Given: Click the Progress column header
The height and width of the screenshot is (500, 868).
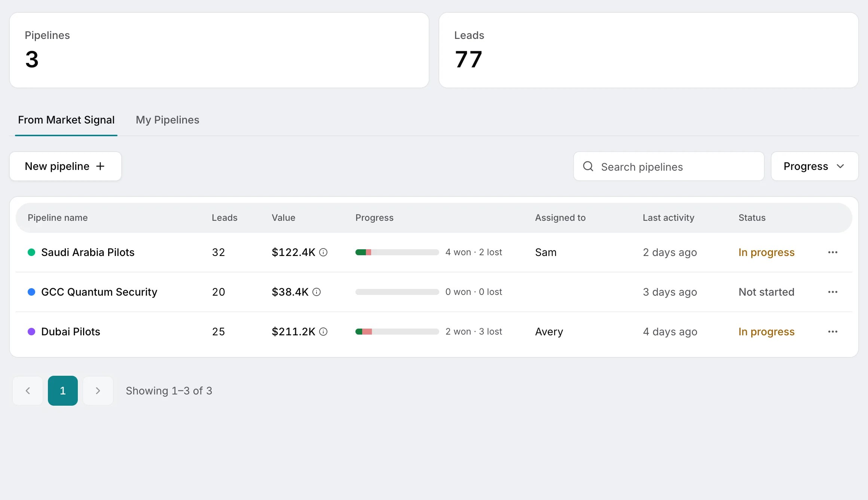Looking at the screenshot, I should 375,218.
